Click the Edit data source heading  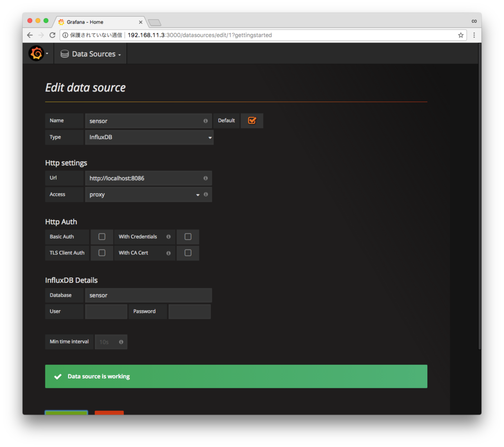coord(85,88)
